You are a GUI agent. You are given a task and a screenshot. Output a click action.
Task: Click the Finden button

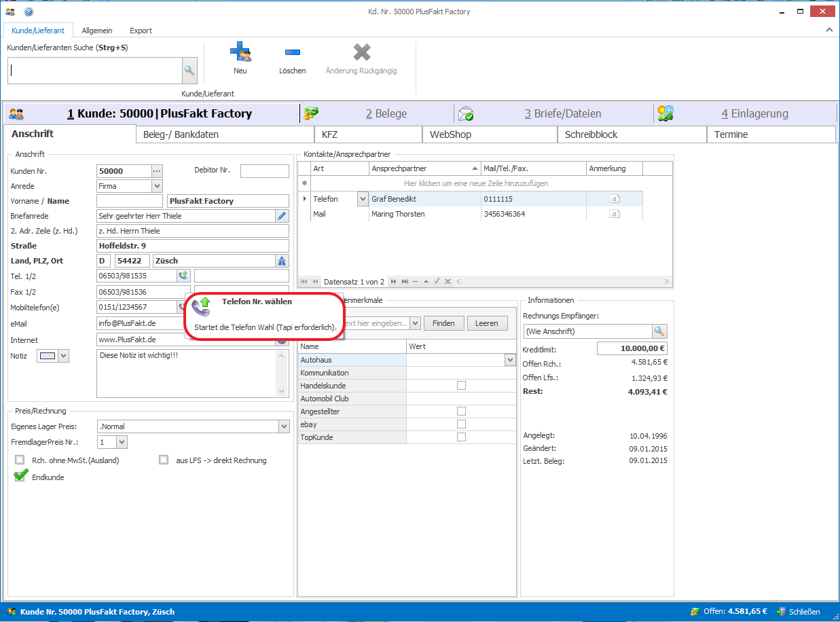pos(443,323)
